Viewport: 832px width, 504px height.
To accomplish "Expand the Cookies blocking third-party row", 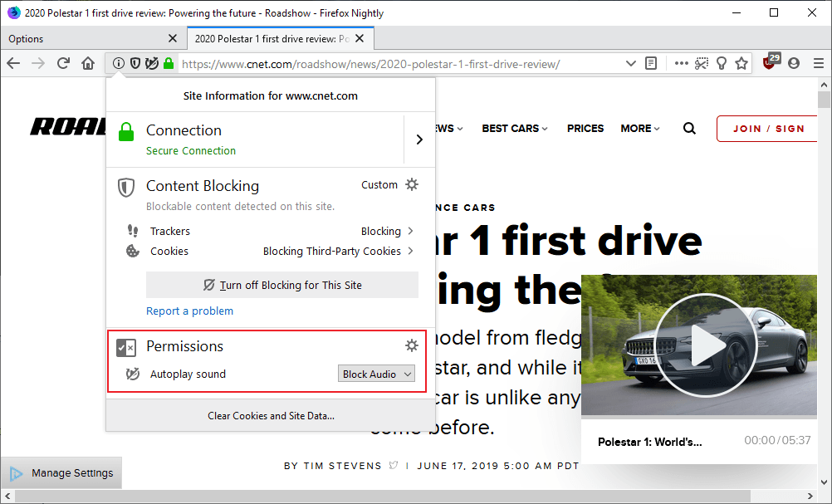I will pos(271,251).
